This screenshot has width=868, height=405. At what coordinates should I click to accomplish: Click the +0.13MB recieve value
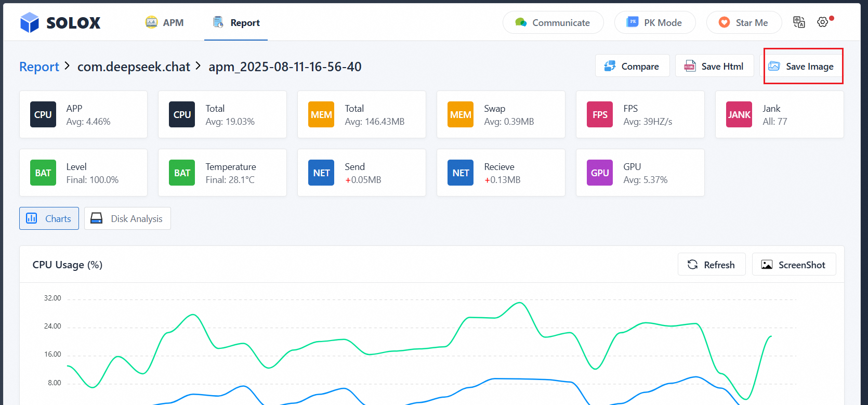pyautogui.click(x=503, y=180)
